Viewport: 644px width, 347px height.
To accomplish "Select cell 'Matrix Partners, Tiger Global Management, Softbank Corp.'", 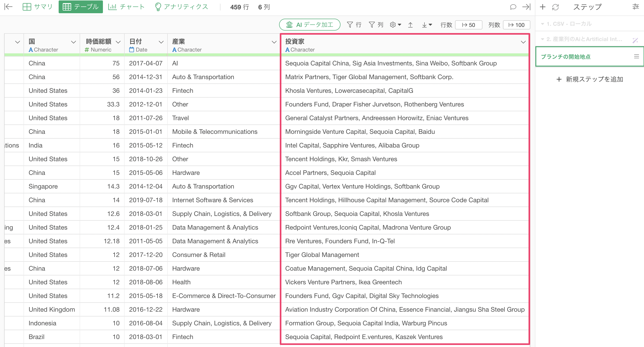I will tap(405, 77).
